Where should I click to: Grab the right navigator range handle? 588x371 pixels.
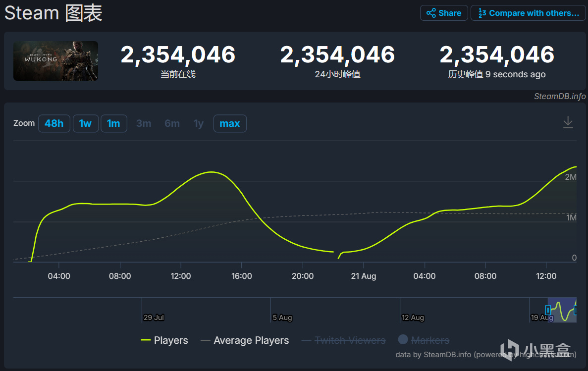pyautogui.click(x=575, y=310)
